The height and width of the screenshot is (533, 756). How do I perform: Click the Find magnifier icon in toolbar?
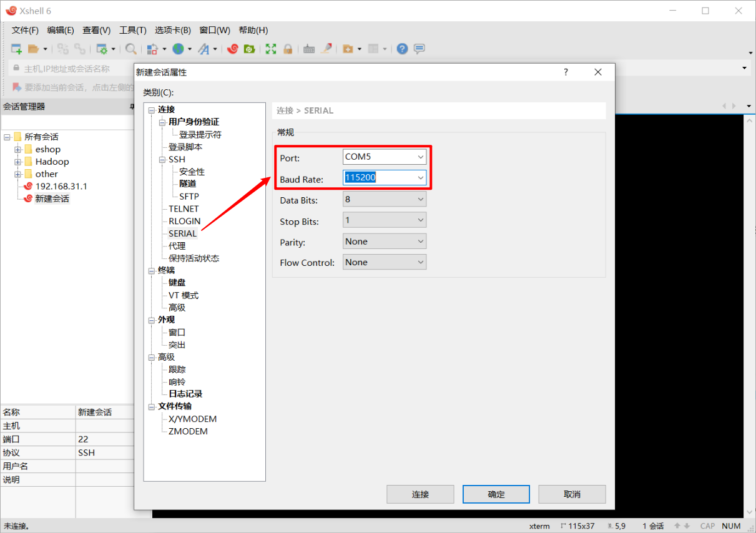coord(131,49)
